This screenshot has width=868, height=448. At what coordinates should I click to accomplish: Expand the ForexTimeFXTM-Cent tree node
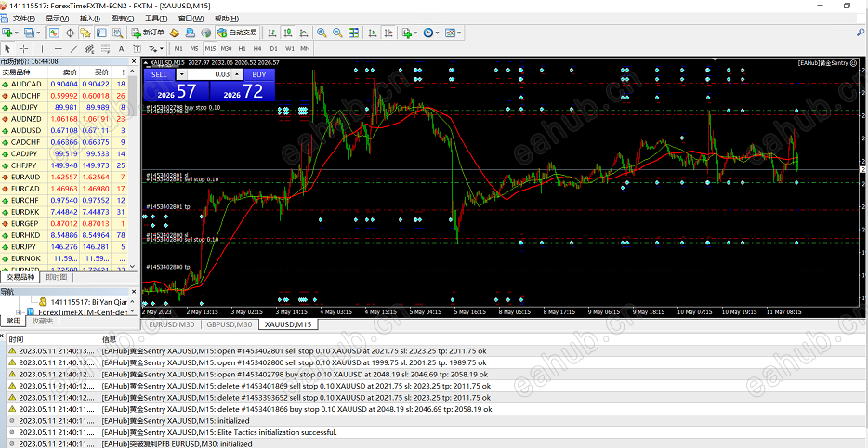pyautogui.click(x=20, y=312)
